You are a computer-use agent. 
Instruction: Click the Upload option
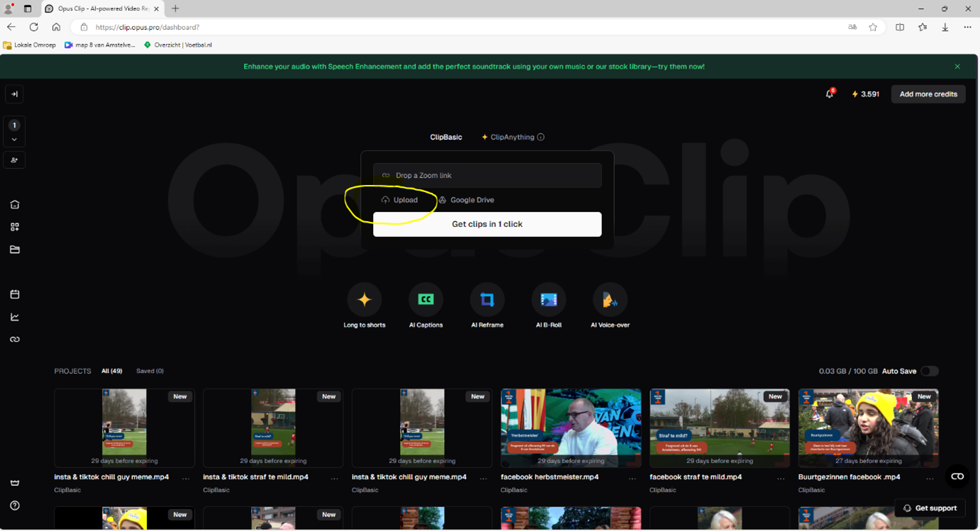click(x=400, y=200)
